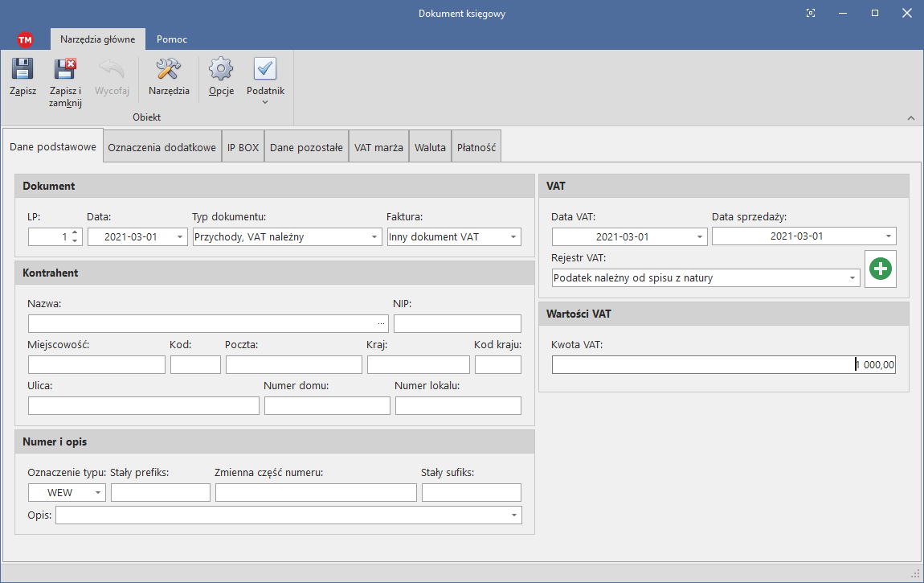Switch to the IP BOX tab
Screen dimensions: 924x583
pos(243,147)
